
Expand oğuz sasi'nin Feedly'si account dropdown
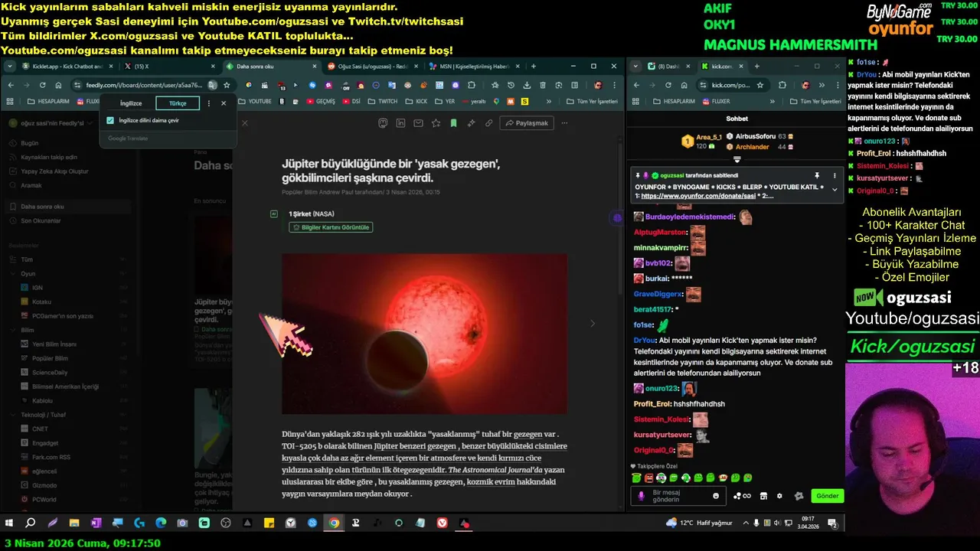pos(51,123)
